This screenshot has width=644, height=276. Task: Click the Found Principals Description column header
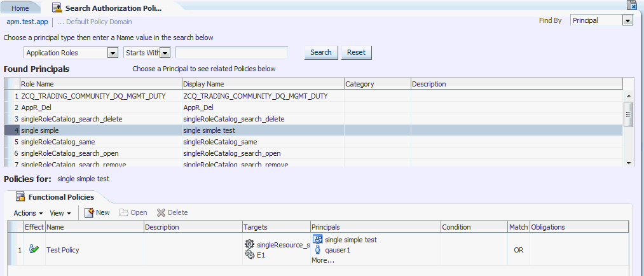(x=516, y=84)
